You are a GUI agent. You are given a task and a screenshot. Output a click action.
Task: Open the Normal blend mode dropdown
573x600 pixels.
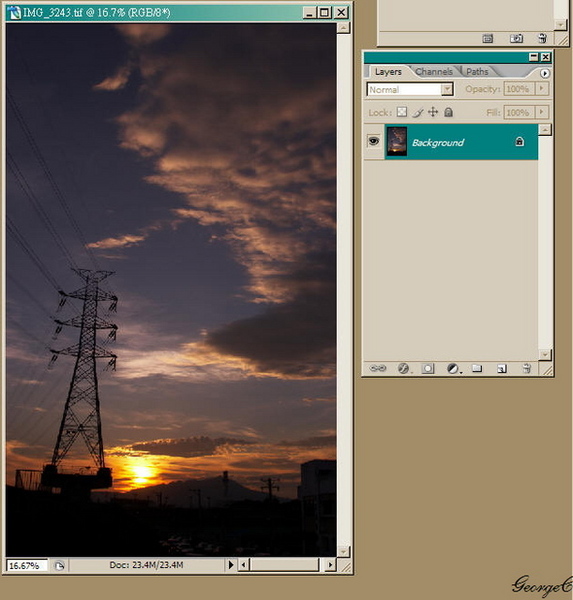pyautogui.click(x=410, y=89)
